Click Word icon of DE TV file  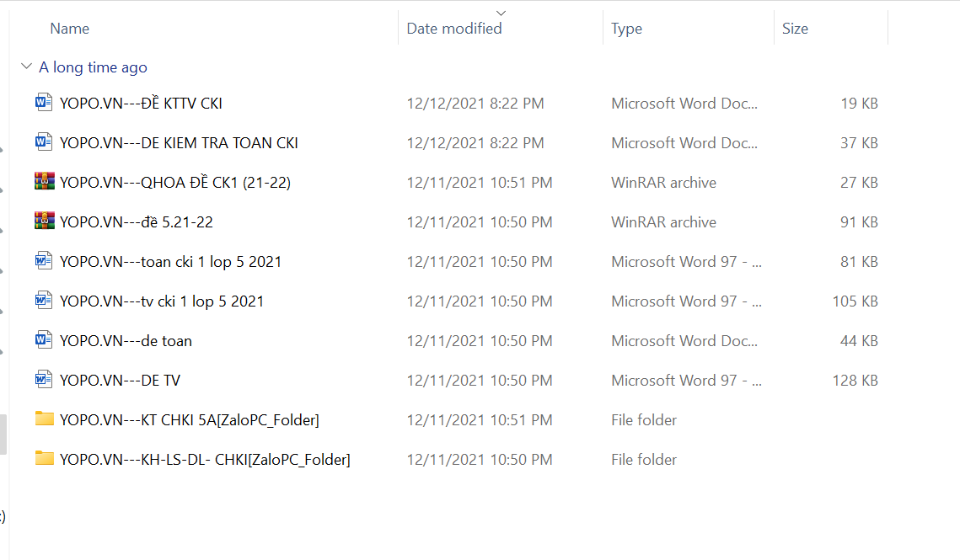coord(44,381)
